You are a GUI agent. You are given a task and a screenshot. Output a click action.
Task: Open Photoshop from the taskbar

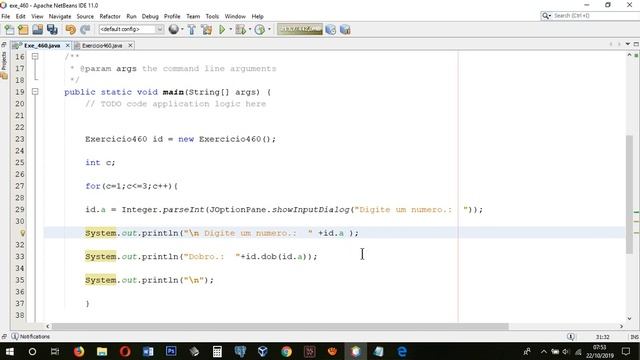pyautogui.click(x=171, y=351)
